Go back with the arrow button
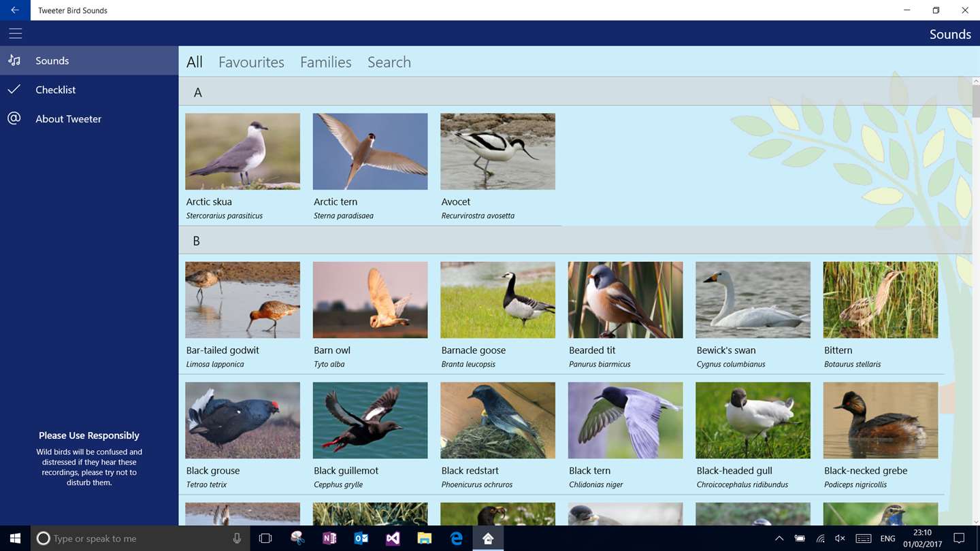 pyautogui.click(x=15, y=10)
